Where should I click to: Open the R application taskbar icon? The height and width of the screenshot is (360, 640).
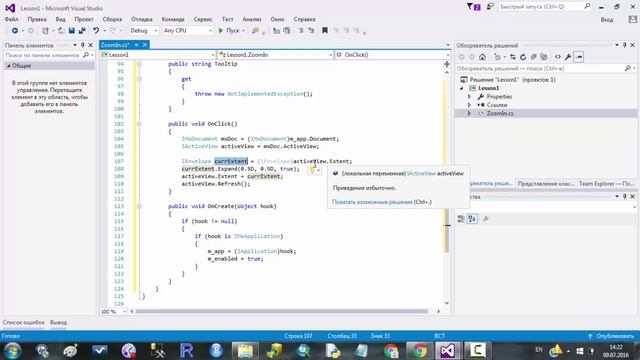pos(186,351)
